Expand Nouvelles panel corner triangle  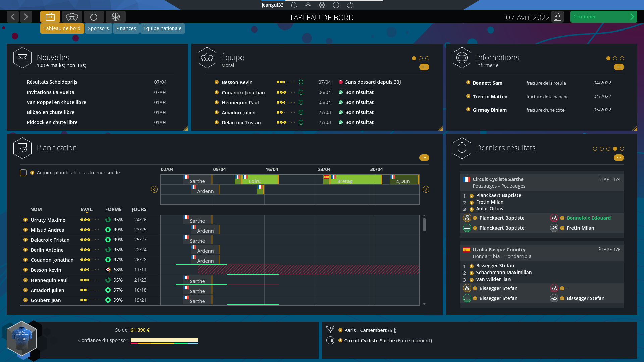click(x=185, y=128)
